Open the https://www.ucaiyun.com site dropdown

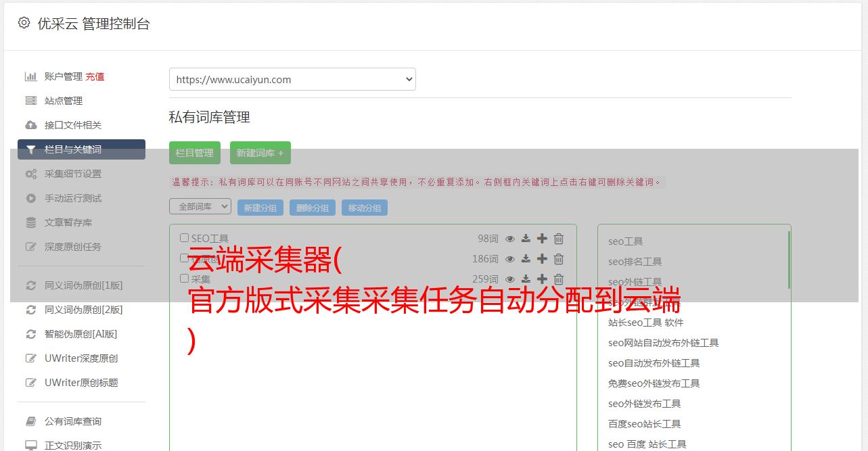tap(292, 79)
